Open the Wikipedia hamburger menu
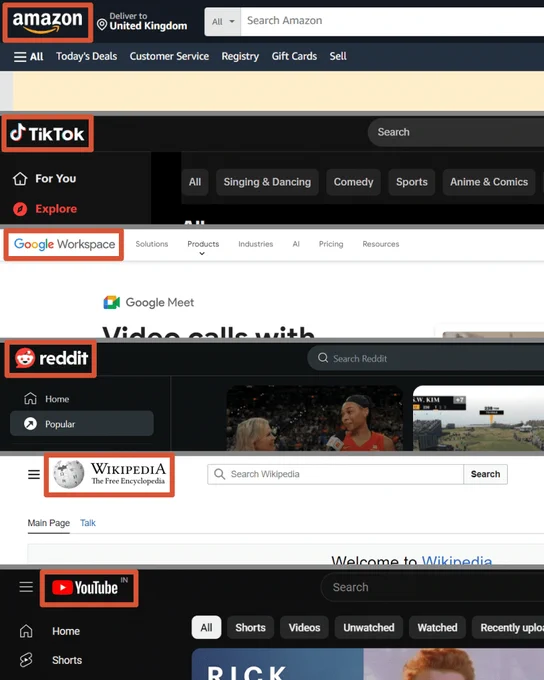544x680 pixels. (x=34, y=474)
